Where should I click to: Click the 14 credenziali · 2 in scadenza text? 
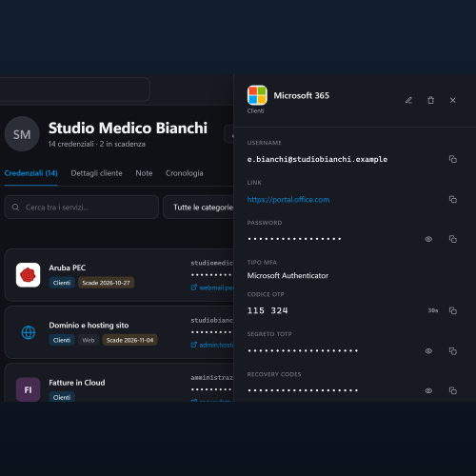tap(97, 144)
